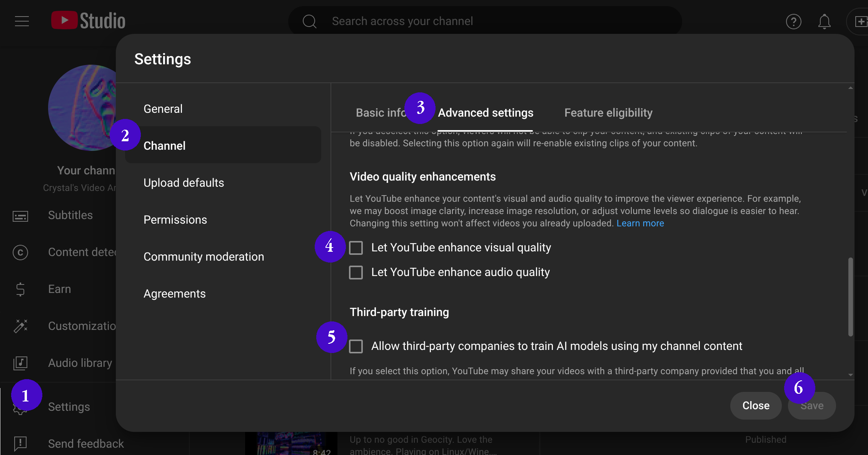Click the YouTube Studio logo
The width and height of the screenshot is (868, 455).
click(88, 20)
